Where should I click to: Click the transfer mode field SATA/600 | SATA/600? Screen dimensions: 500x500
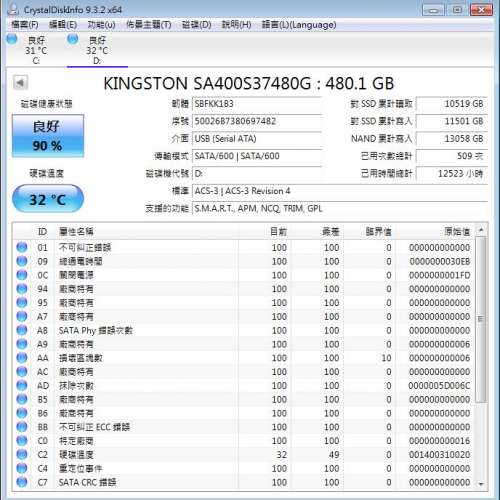[x=257, y=156]
